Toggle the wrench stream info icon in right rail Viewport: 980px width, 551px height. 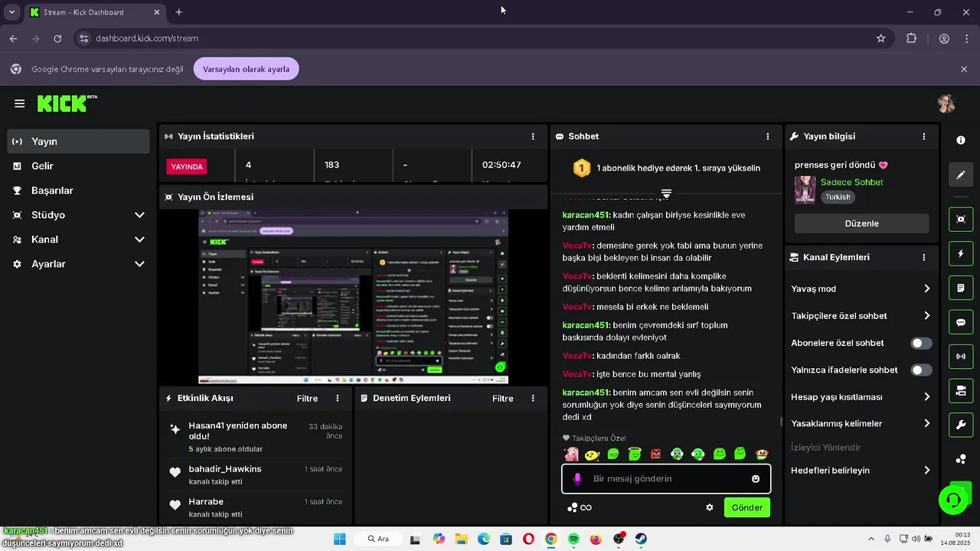[x=961, y=425]
